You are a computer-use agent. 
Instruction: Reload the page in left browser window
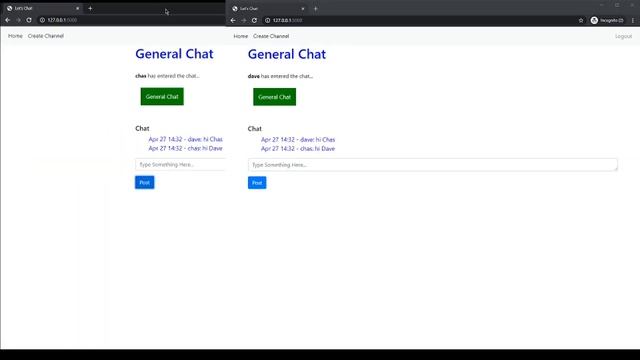29,20
